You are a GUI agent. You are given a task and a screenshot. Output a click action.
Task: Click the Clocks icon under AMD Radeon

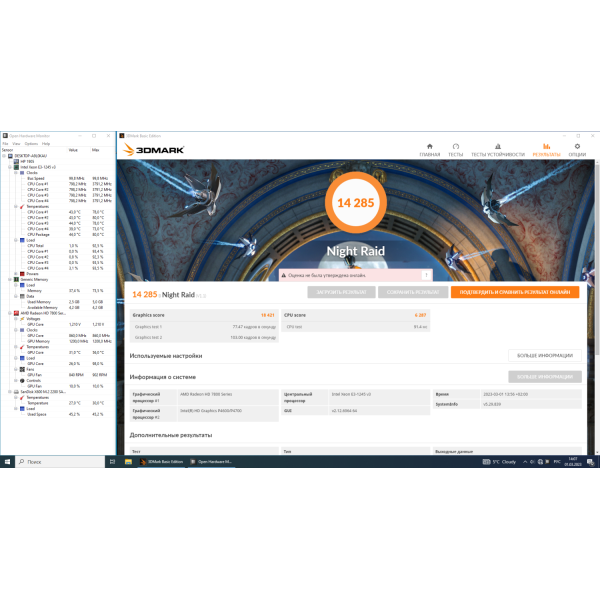coord(22,330)
